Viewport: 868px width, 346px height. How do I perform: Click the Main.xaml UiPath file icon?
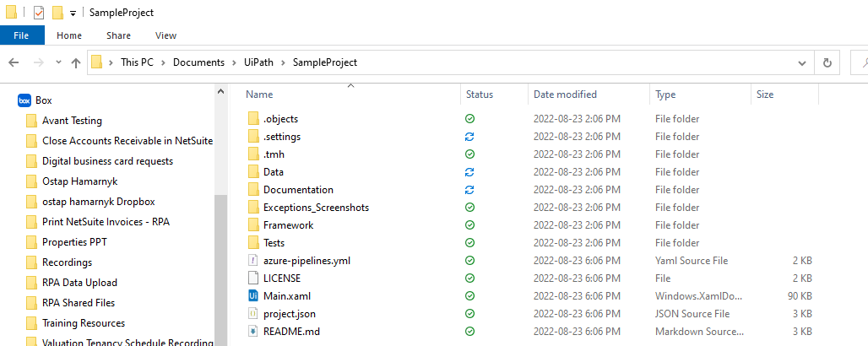(253, 295)
